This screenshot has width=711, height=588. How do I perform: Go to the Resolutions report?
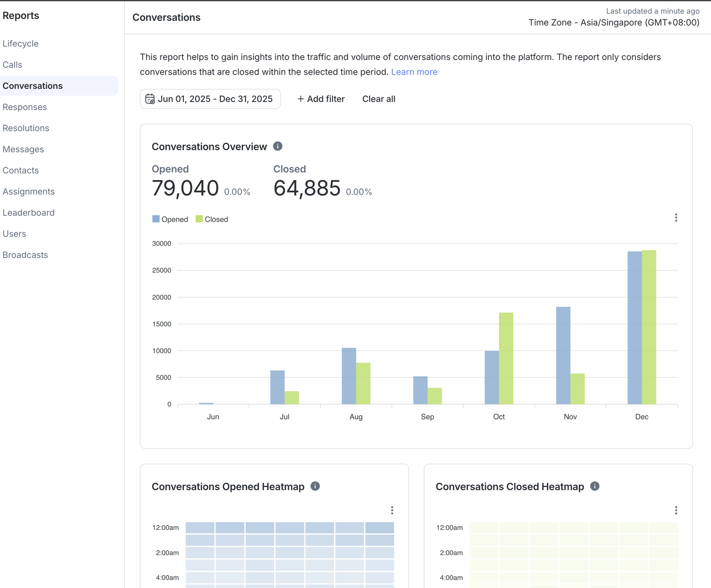tap(26, 128)
